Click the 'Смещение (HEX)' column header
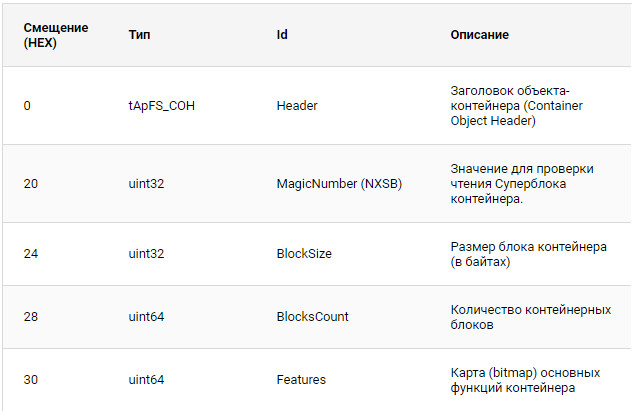 56,35
